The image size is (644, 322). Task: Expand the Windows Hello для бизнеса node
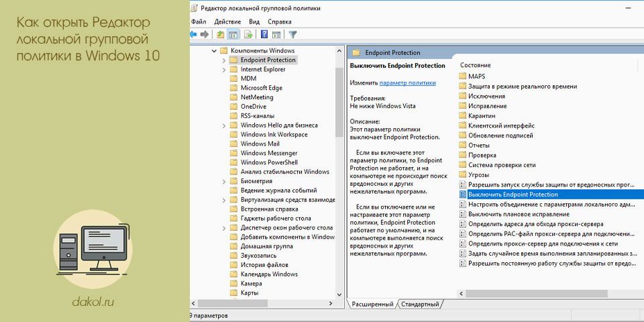(x=224, y=125)
